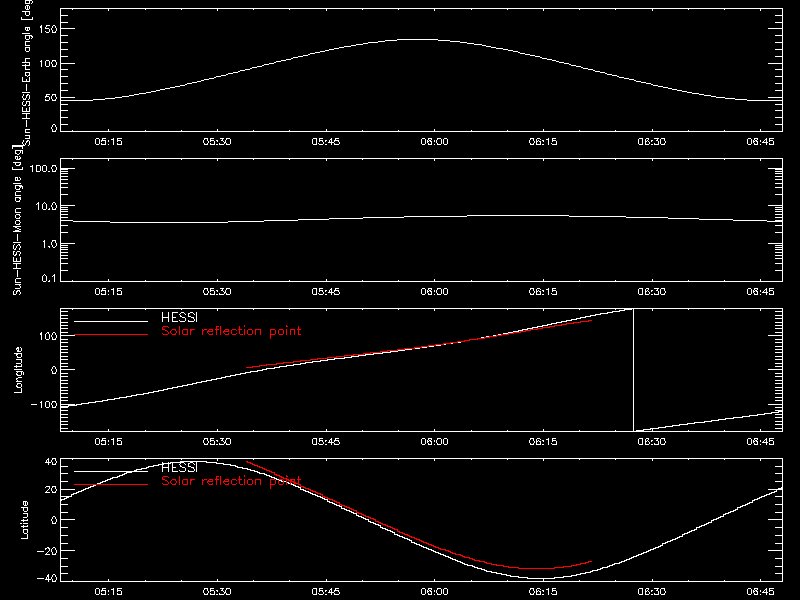
Task: Click the -40 tick on Latitude axis
Action: (48, 579)
